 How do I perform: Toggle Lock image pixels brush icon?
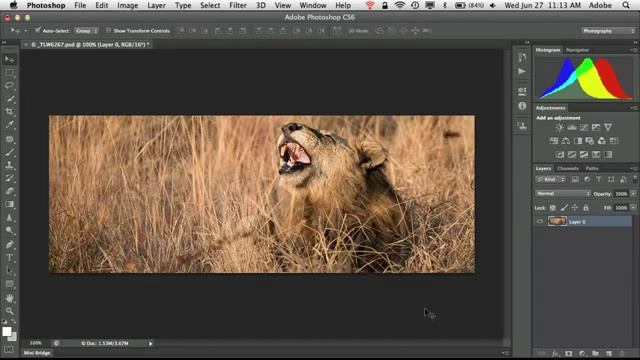(x=564, y=208)
